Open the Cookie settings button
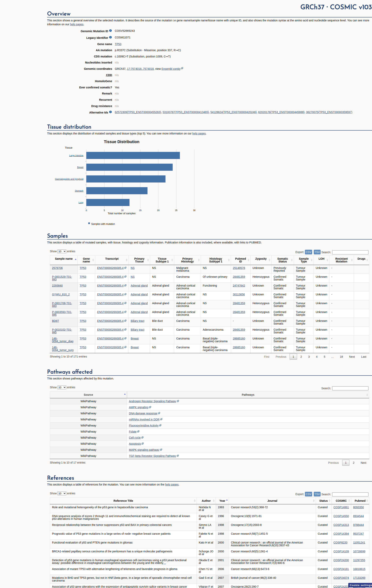The height and width of the screenshot is (588, 372). [360, 585]
